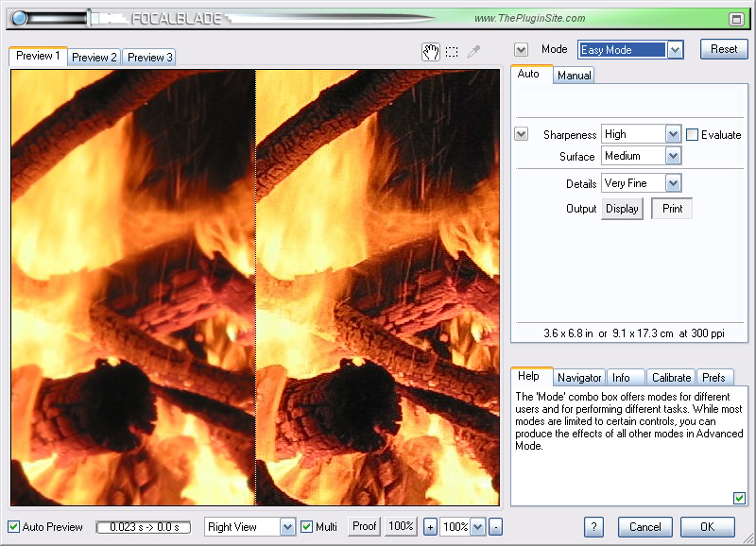Viewport: 756px width, 546px height.
Task: Open the Navigator tab
Action: pyautogui.click(x=579, y=377)
